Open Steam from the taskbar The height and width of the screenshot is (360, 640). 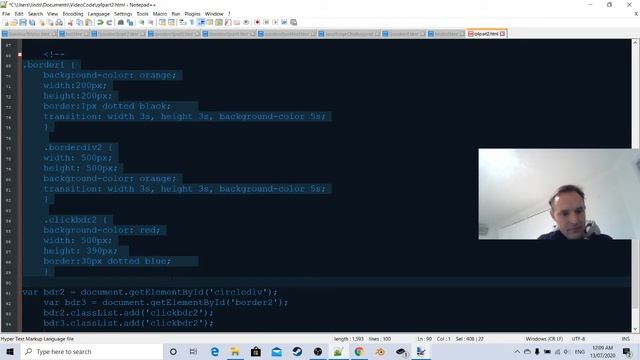pyautogui.click(x=297, y=351)
